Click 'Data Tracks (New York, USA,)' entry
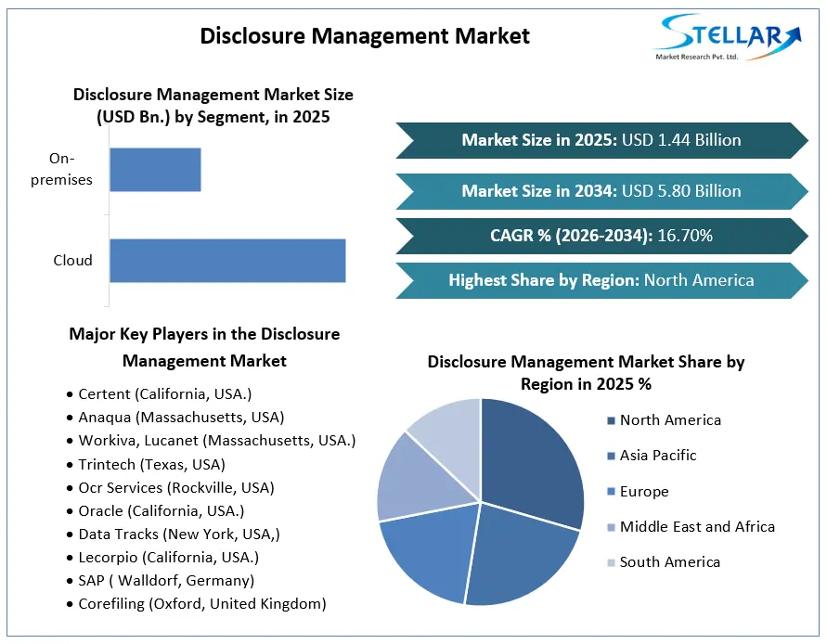The width and height of the screenshot is (827, 644). [x=179, y=535]
